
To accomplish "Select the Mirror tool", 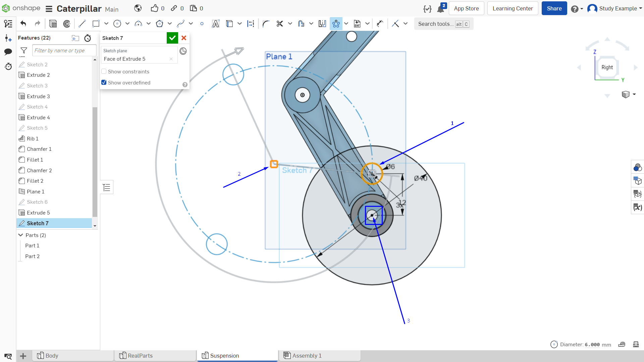I will click(322, 24).
